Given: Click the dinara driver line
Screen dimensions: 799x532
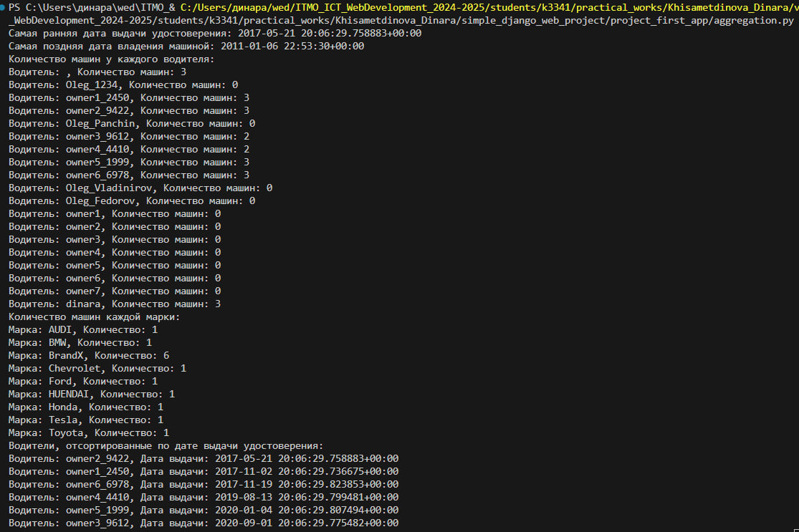Looking at the screenshot, I should click(x=115, y=304).
